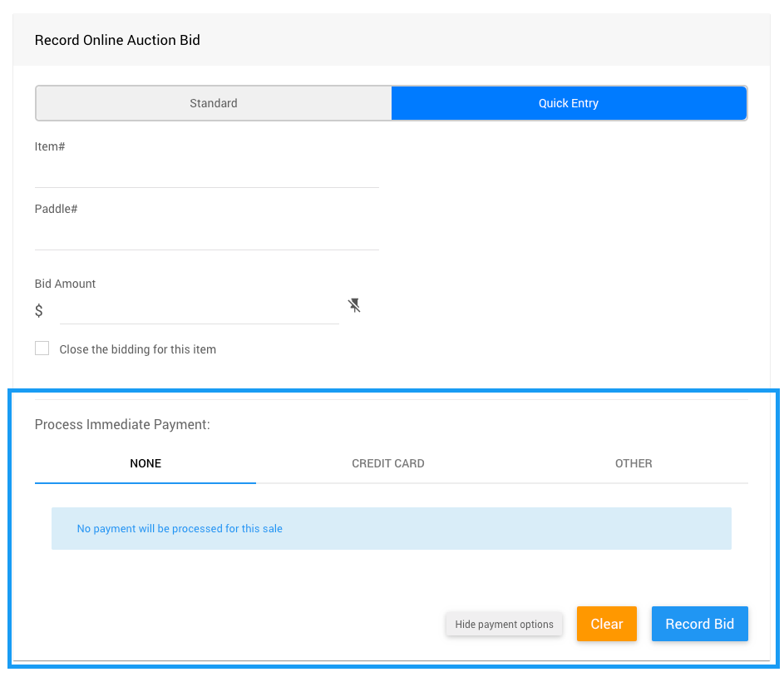Click into the Paddle# input field

(206, 236)
